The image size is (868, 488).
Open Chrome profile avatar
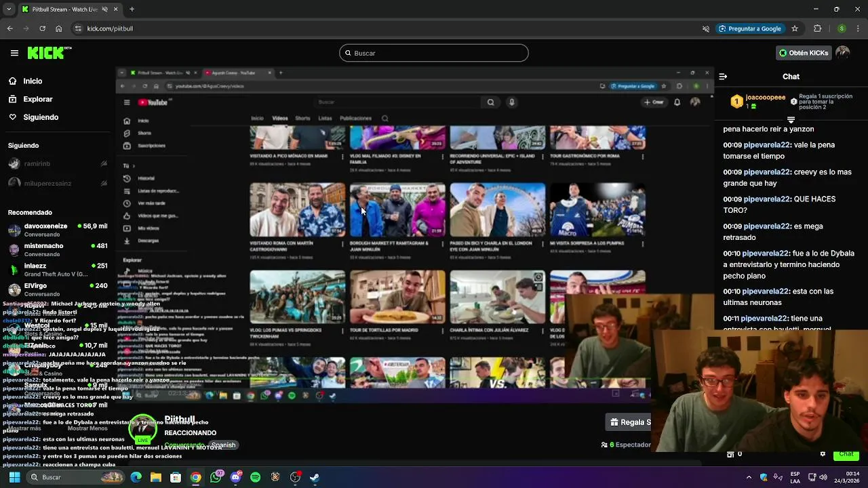(842, 28)
